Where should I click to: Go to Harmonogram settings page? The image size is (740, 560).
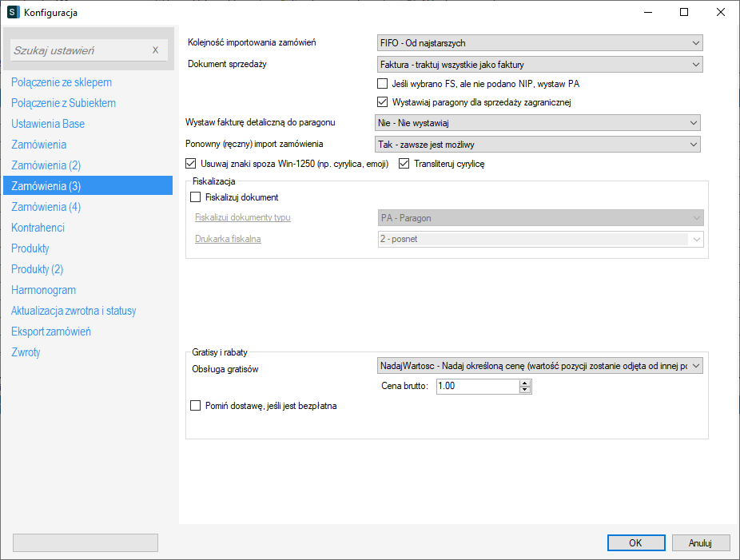click(44, 290)
